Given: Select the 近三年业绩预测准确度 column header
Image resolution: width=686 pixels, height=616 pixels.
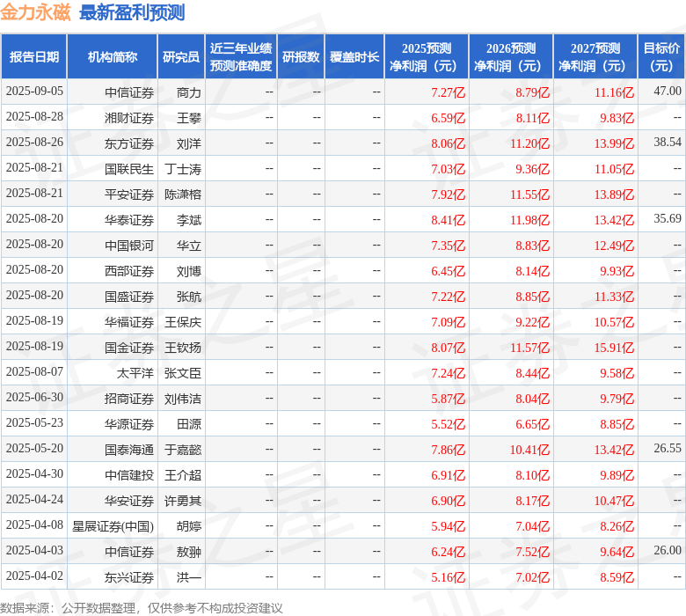Looking at the screenshot, I should click(241, 57).
